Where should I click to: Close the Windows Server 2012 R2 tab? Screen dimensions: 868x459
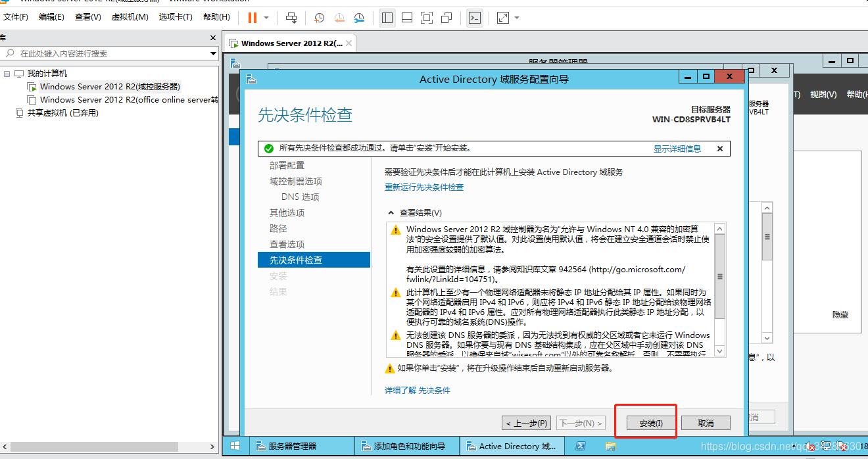click(349, 43)
